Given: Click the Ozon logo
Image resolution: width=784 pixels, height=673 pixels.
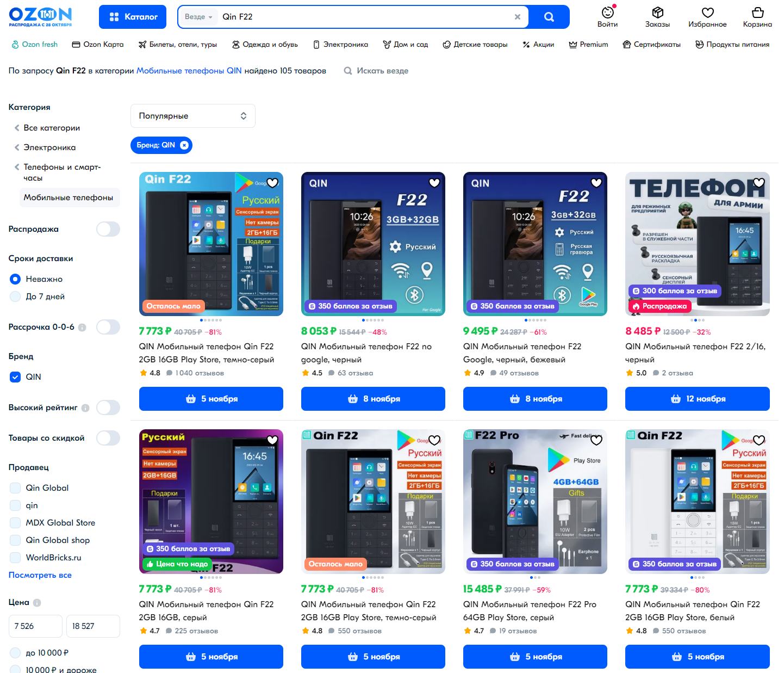Looking at the screenshot, I should (x=40, y=17).
